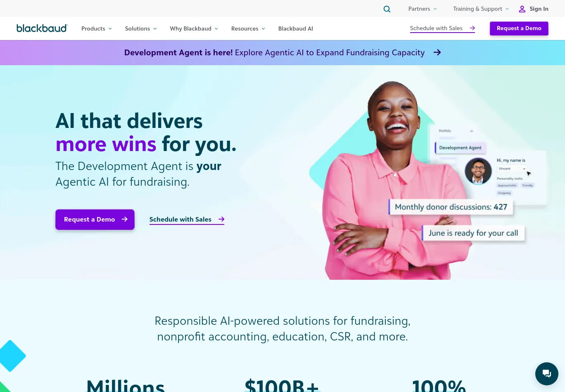565x392 pixels.
Task: Open the search magnifier icon
Action: (387, 9)
